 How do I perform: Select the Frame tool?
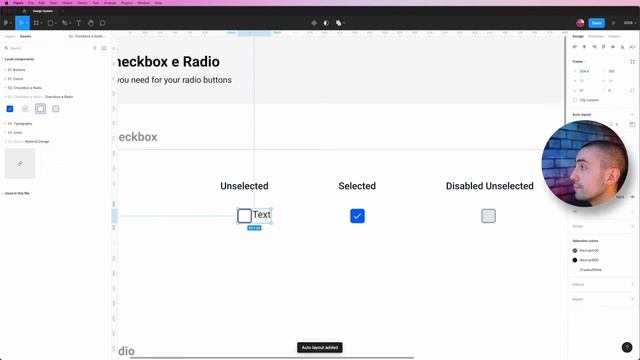tap(36, 23)
